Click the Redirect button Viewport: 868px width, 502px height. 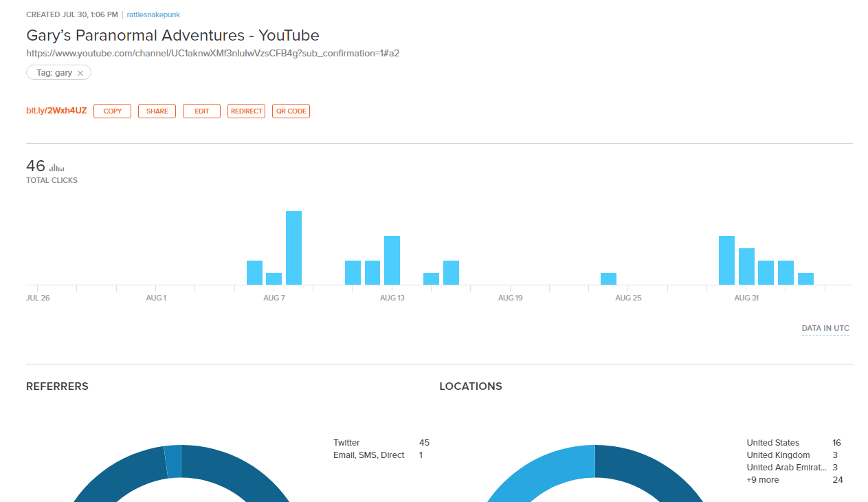(246, 111)
